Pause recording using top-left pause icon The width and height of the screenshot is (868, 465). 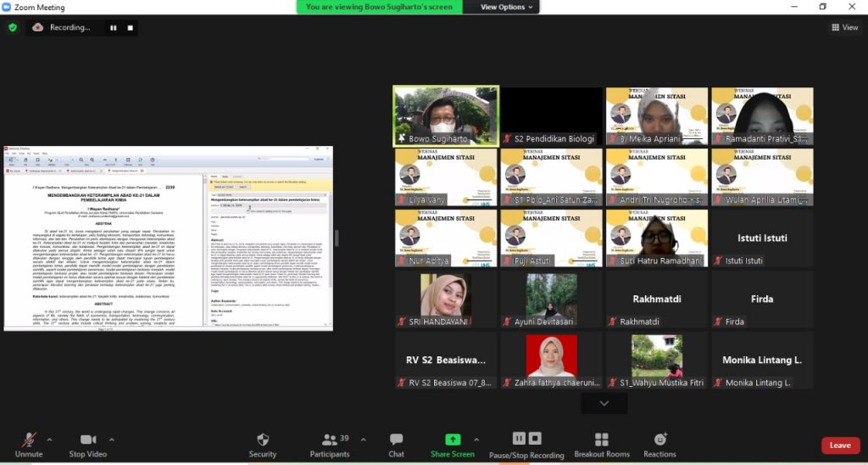point(113,27)
